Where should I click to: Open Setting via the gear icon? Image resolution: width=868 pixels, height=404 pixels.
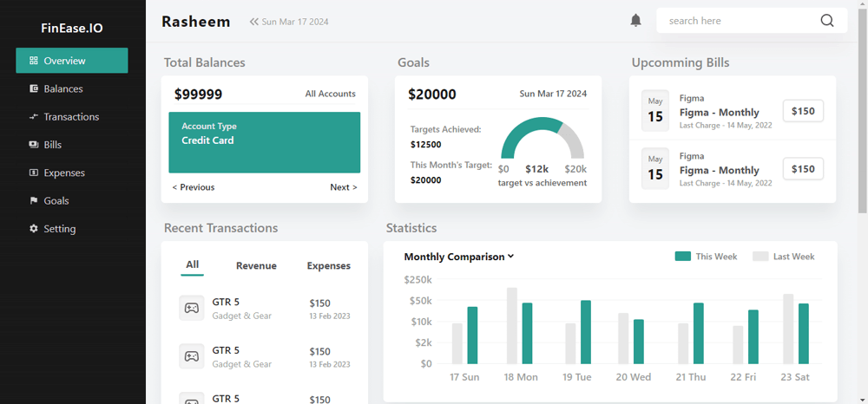coord(34,229)
